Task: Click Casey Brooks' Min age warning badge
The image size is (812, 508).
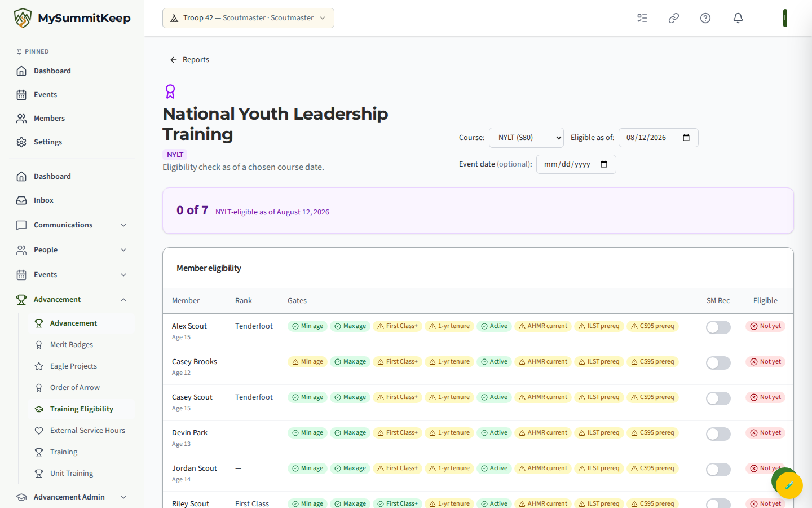Action: click(307, 362)
